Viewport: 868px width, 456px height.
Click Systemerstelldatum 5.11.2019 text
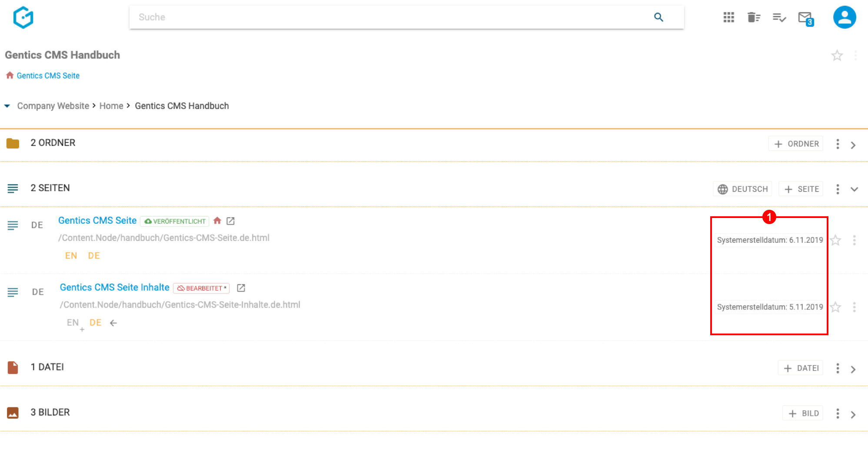tap(770, 307)
